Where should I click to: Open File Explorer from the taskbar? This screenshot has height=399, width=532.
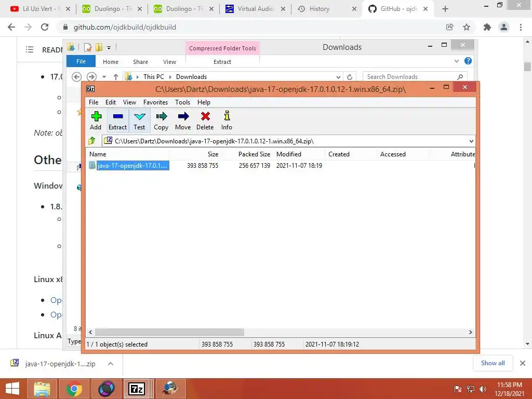(x=42, y=389)
